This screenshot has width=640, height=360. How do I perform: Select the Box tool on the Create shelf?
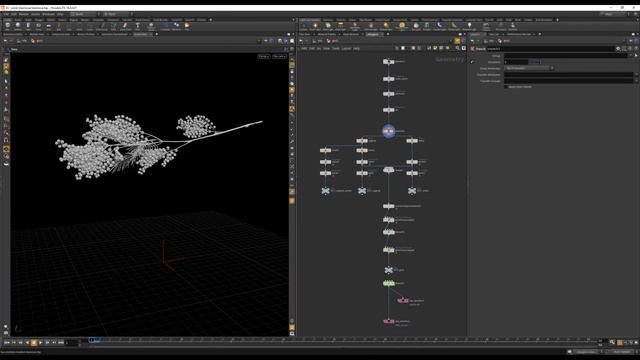point(7,26)
